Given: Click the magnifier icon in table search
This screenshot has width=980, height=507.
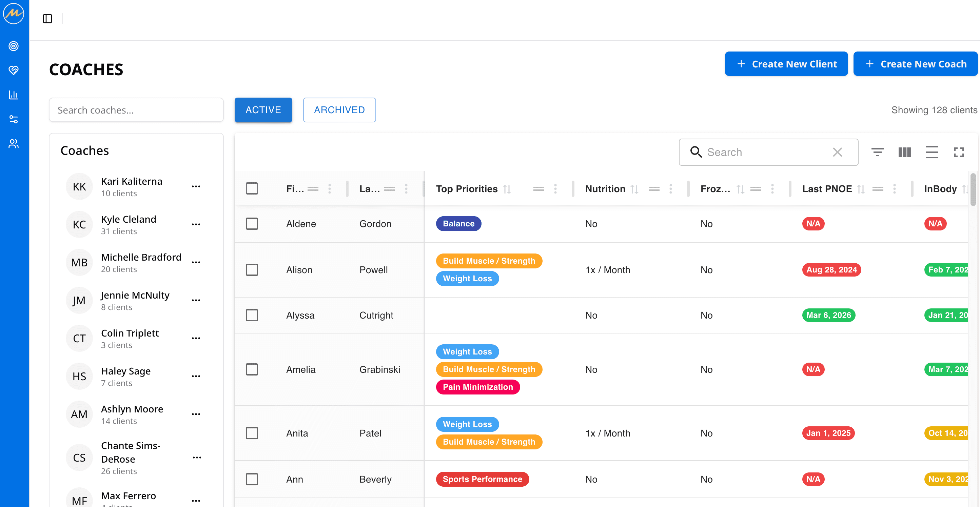Looking at the screenshot, I should pos(696,152).
